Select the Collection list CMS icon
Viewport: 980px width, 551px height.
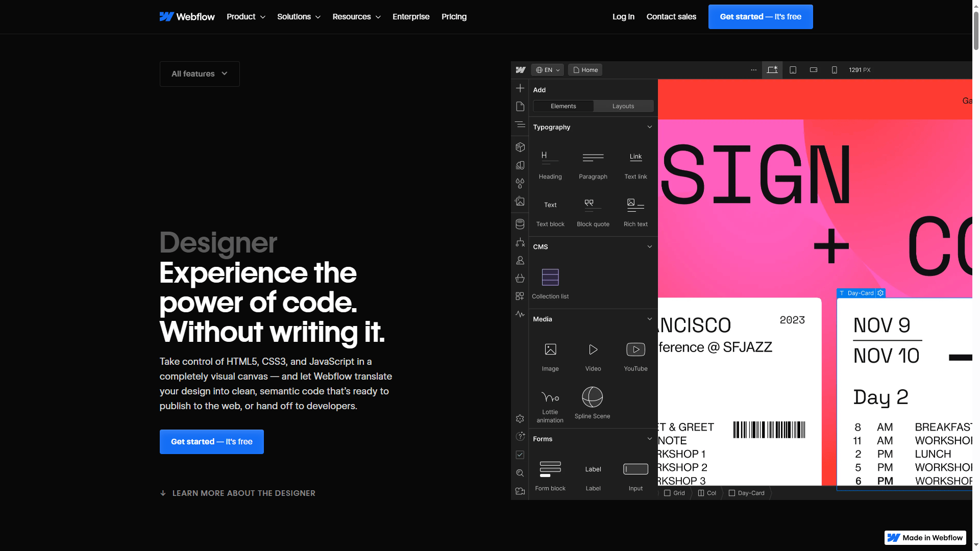pyautogui.click(x=550, y=277)
